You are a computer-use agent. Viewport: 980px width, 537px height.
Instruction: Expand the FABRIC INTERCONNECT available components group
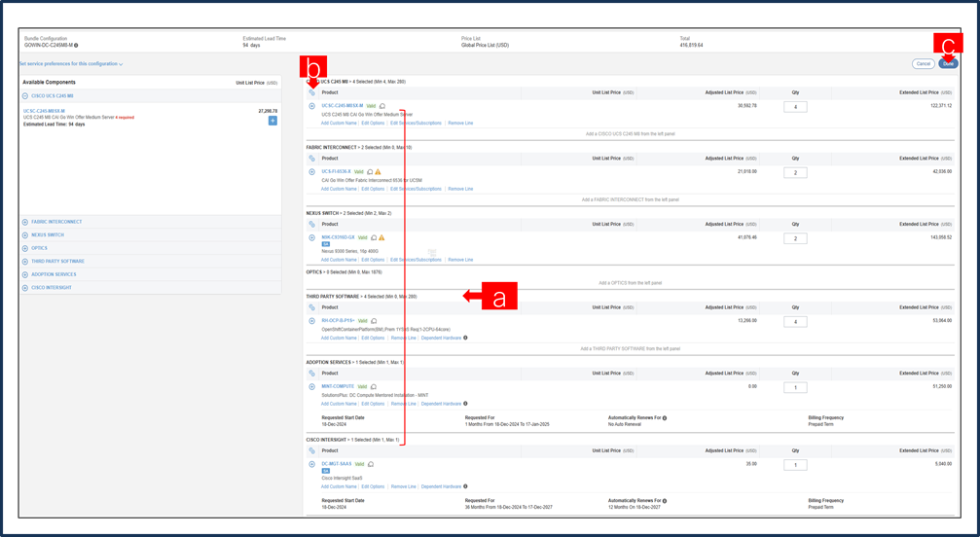25,222
